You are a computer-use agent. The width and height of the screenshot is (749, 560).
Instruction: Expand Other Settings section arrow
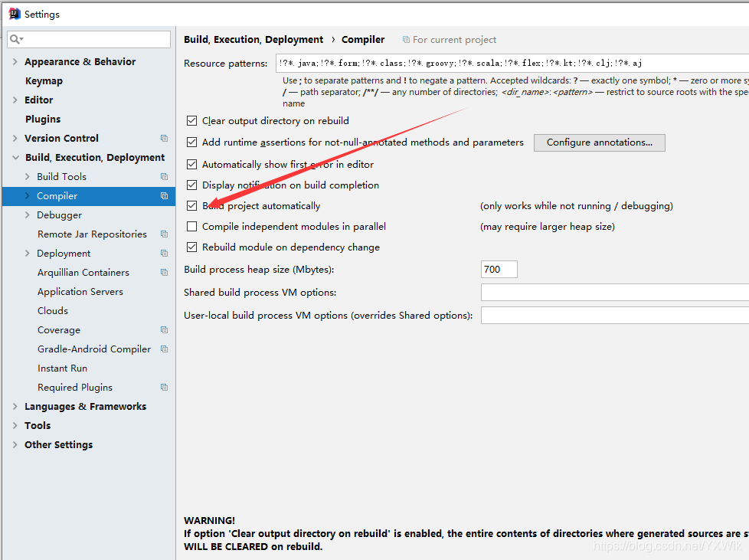click(15, 444)
